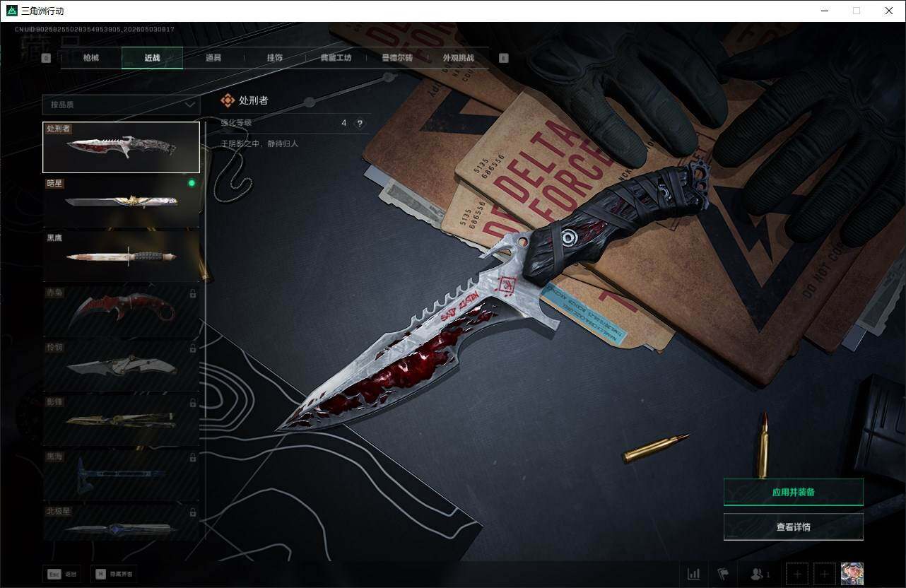The image size is (906, 588).
Task: Click the orange quality icon beside 处刑者
Action: (x=228, y=101)
